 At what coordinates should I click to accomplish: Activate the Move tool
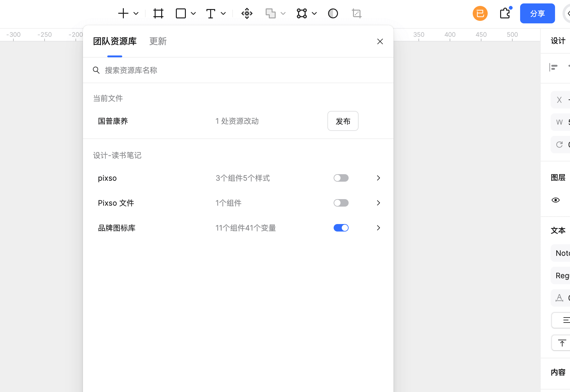click(x=247, y=13)
